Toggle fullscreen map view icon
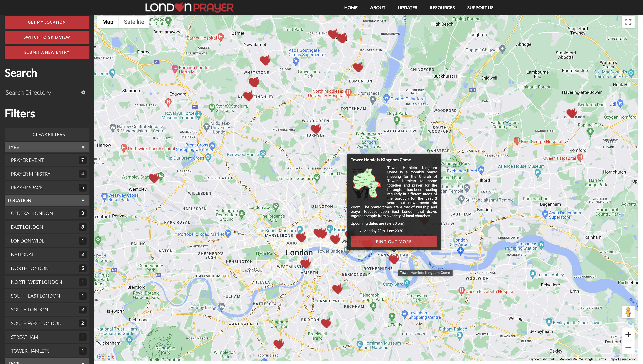 click(628, 22)
